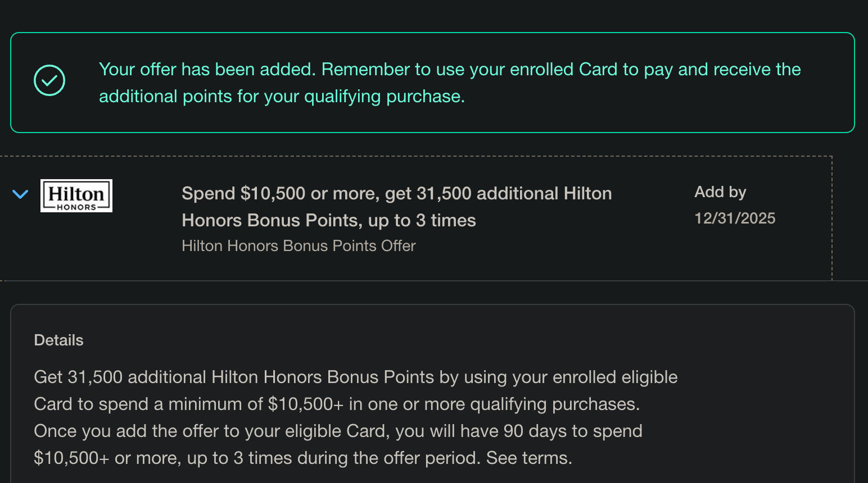Image resolution: width=868 pixels, height=483 pixels.
Task: Select 'Hilton Honors Bonus Points Offer' subtitle
Action: pyautogui.click(x=299, y=246)
